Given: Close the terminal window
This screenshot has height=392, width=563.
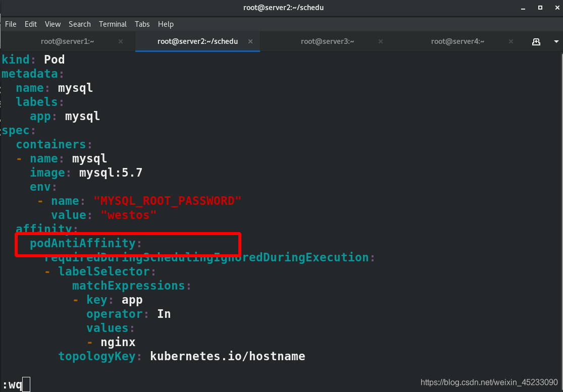Looking at the screenshot, I should [x=557, y=8].
